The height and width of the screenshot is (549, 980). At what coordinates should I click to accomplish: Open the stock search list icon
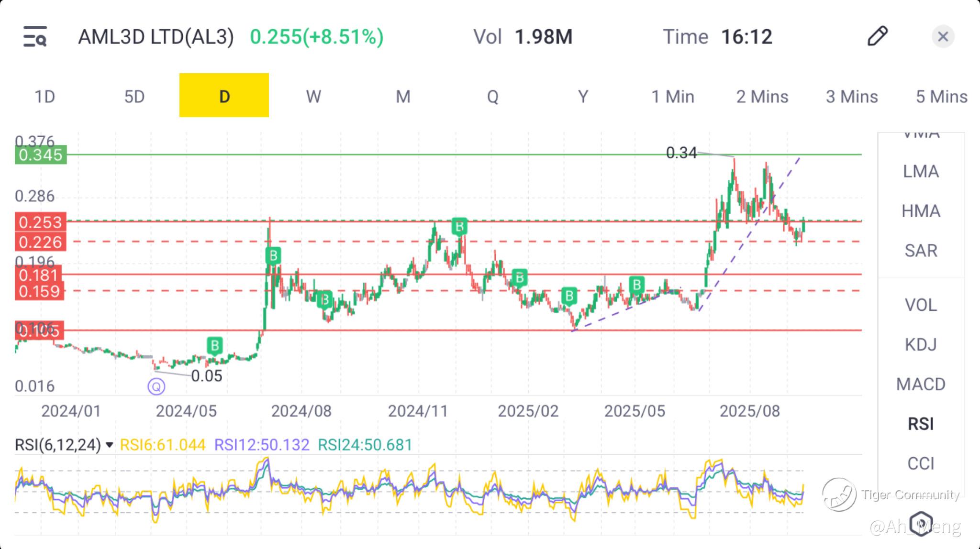point(35,37)
